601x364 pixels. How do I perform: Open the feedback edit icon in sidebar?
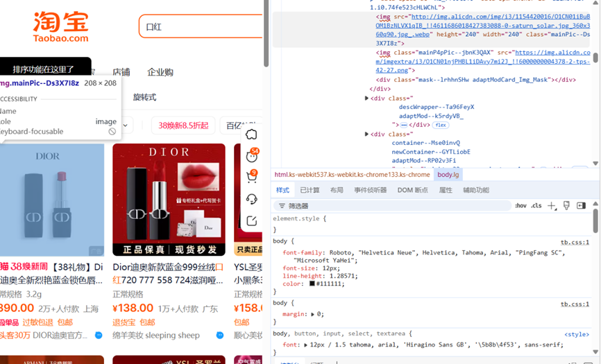click(x=251, y=221)
